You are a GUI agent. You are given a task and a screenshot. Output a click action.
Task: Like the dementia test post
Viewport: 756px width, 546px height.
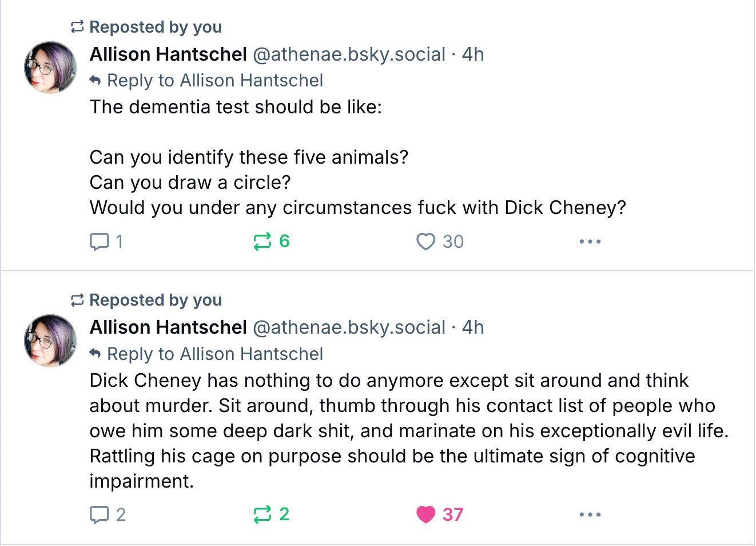click(426, 242)
